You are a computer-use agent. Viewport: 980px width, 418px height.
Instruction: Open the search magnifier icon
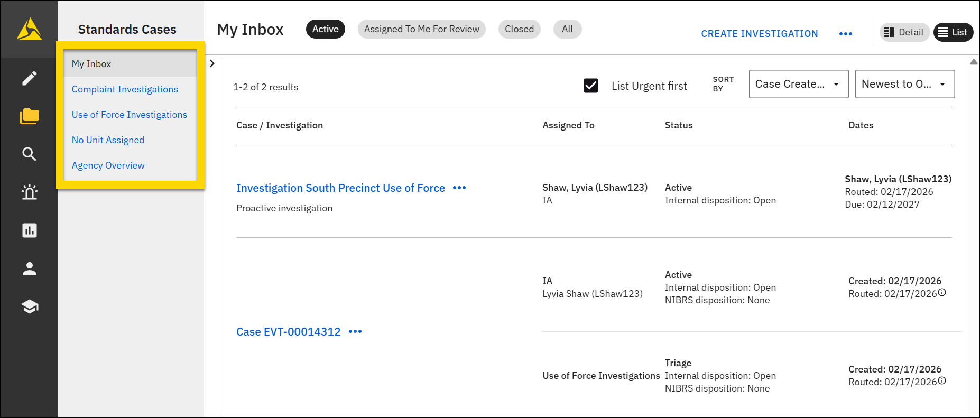click(30, 154)
